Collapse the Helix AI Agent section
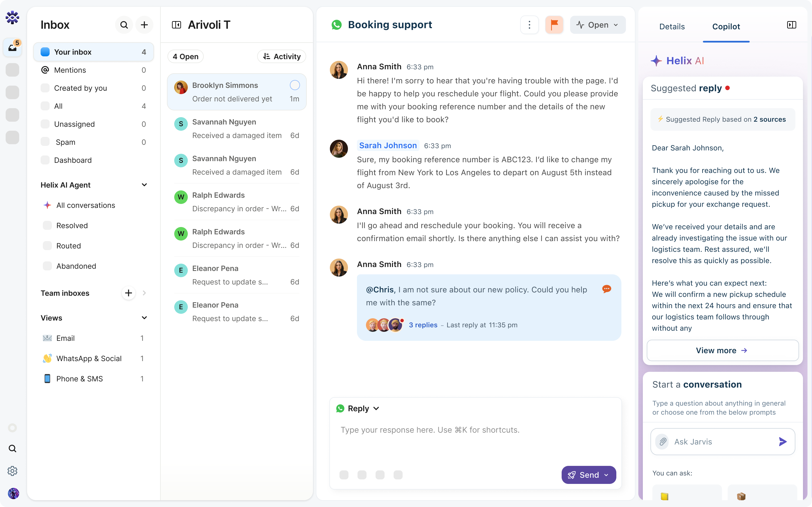Screen dimensions: 812x507 pos(144,185)
